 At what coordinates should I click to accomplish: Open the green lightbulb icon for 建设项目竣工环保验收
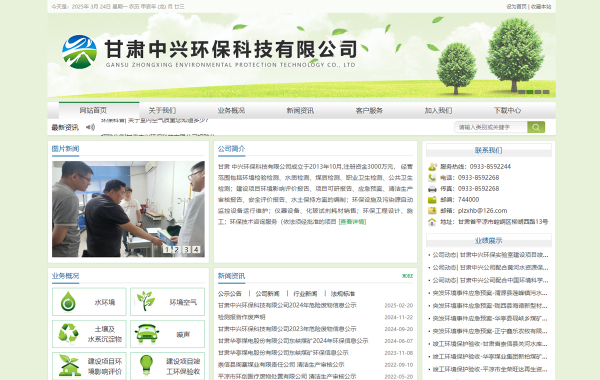pos(146,365)
